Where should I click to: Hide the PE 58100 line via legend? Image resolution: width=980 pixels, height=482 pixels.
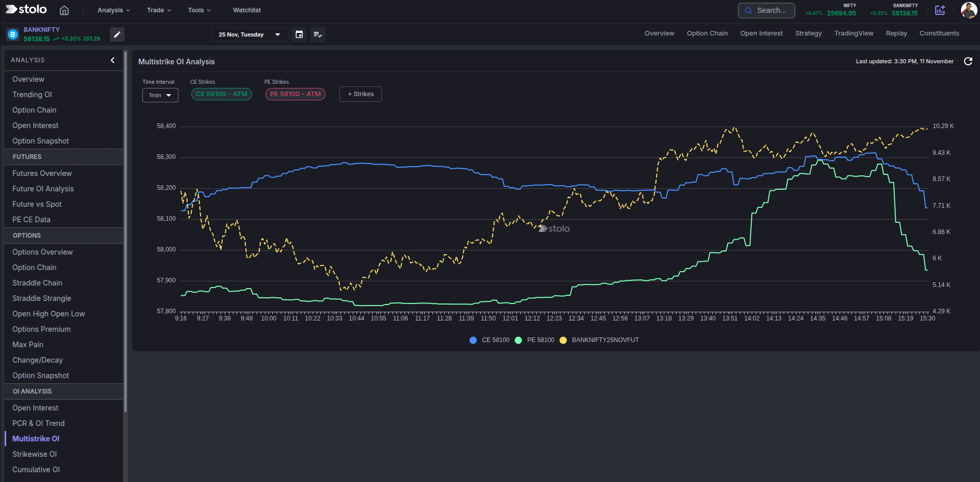point(535,340)
